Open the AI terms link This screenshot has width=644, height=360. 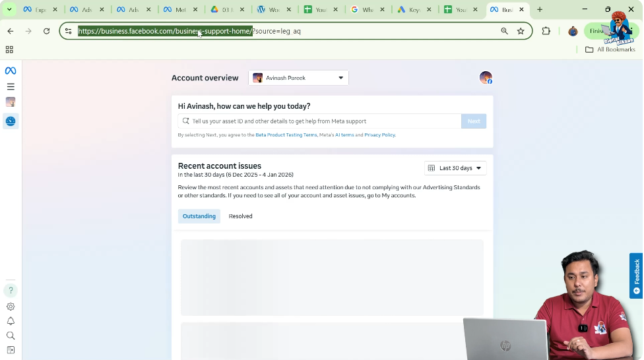click(344, 135)
